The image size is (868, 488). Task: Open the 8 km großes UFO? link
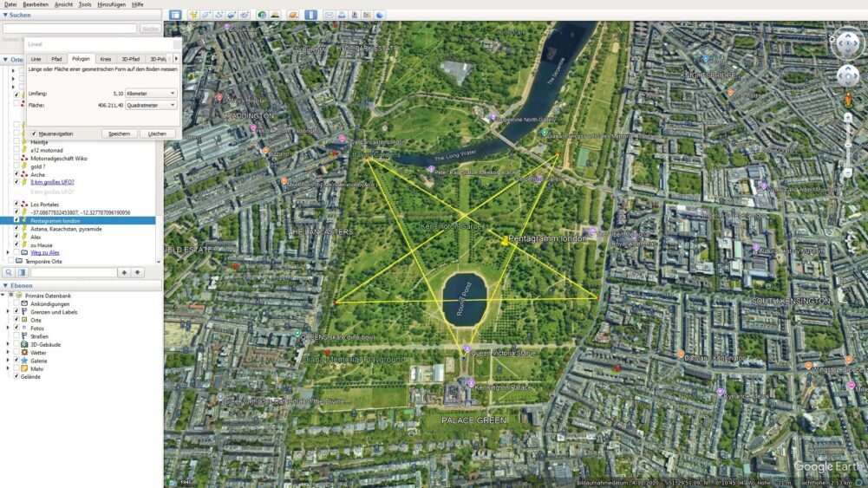click(52, 182)
